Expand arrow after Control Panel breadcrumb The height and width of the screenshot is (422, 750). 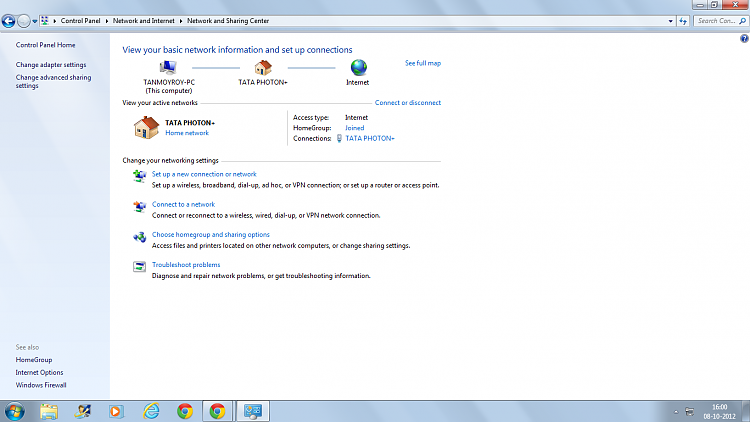[x=107, y=21]
